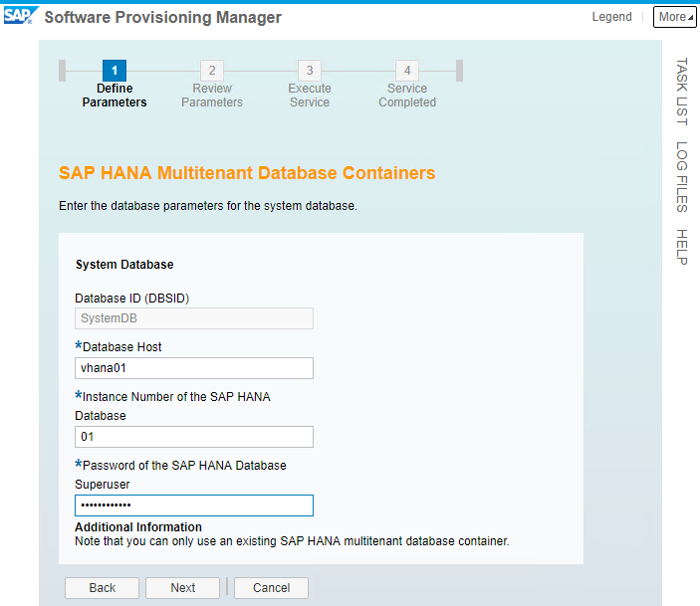Screen dimensions: 700x606
Task: Open the More dropdown menu
Action: 674,17
